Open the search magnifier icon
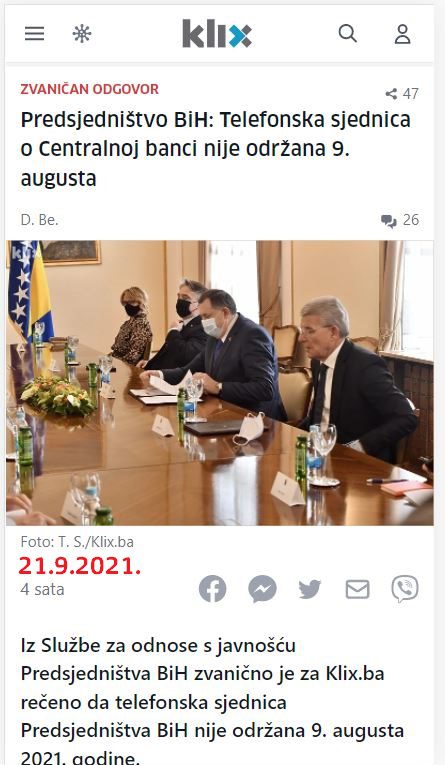This screenshot has width=445, height=765. click(x=347, y=34)
